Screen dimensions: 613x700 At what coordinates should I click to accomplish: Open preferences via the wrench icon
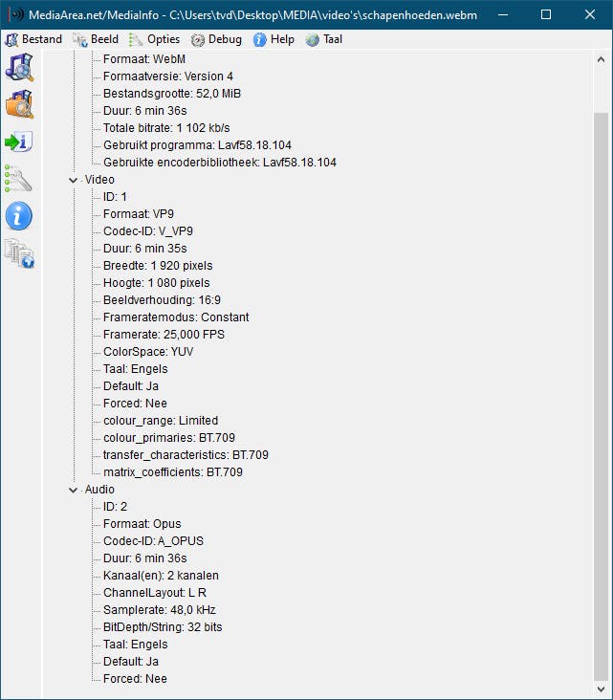19,179
